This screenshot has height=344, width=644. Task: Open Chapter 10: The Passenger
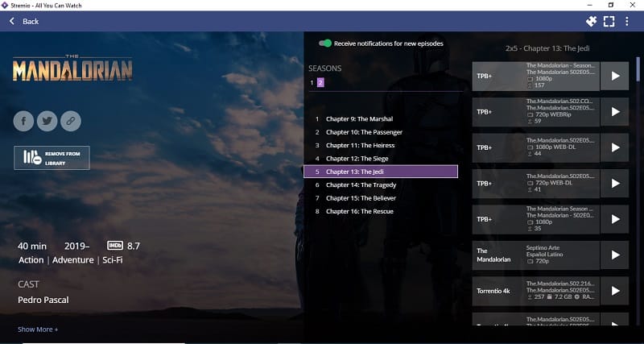coord(380,132)
